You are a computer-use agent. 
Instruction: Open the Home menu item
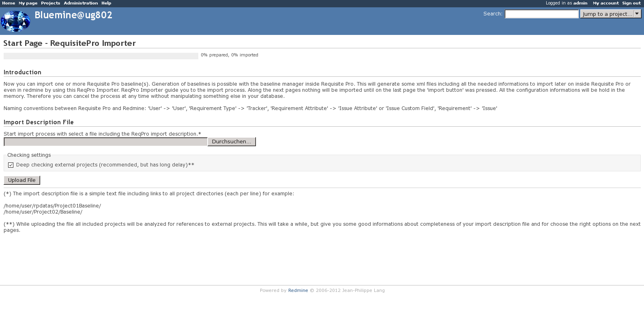[x=9, y=3]
